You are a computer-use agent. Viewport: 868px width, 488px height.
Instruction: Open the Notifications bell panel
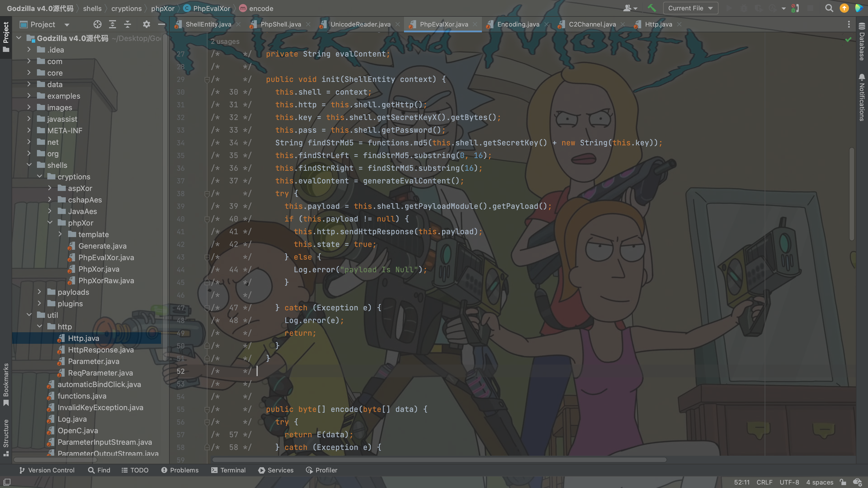(x=862, y=98)
